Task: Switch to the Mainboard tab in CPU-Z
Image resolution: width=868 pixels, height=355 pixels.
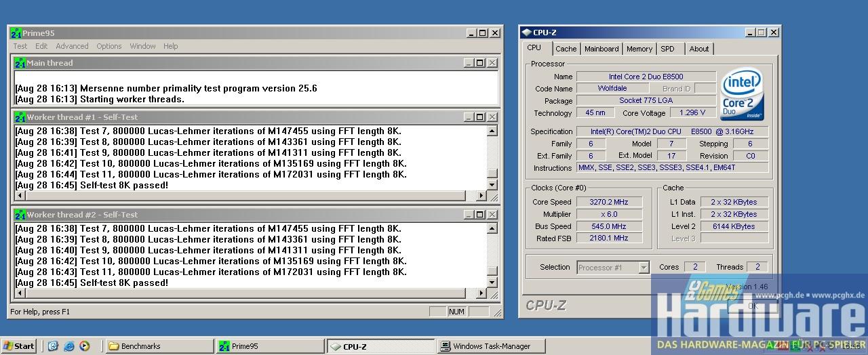Action: coord(601,49)
